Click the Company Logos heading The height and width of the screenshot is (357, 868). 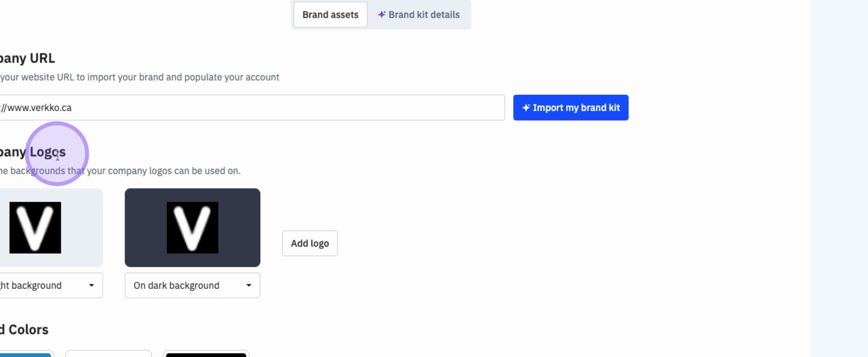(x=32, y=152)
